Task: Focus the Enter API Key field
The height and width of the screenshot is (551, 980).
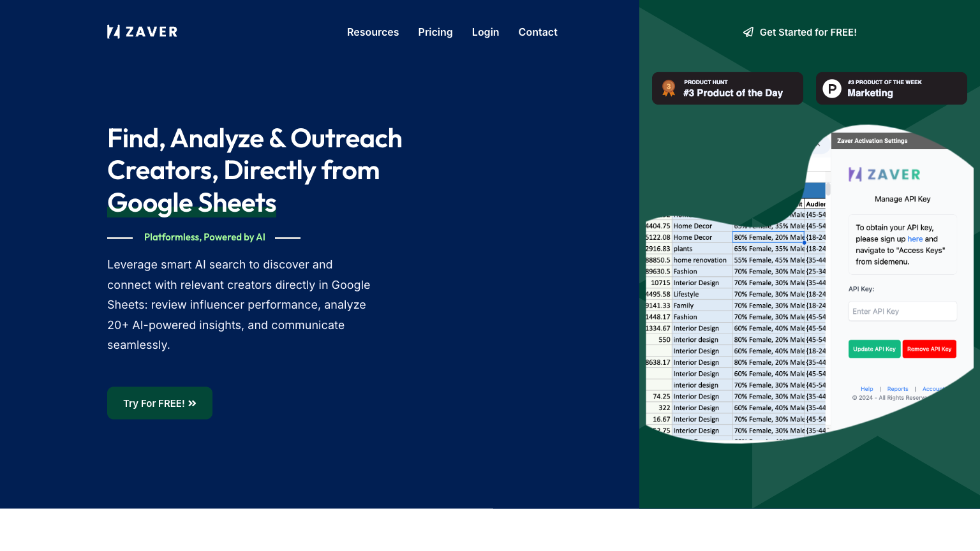Action: pyautogui.click(x=902, y=311)
